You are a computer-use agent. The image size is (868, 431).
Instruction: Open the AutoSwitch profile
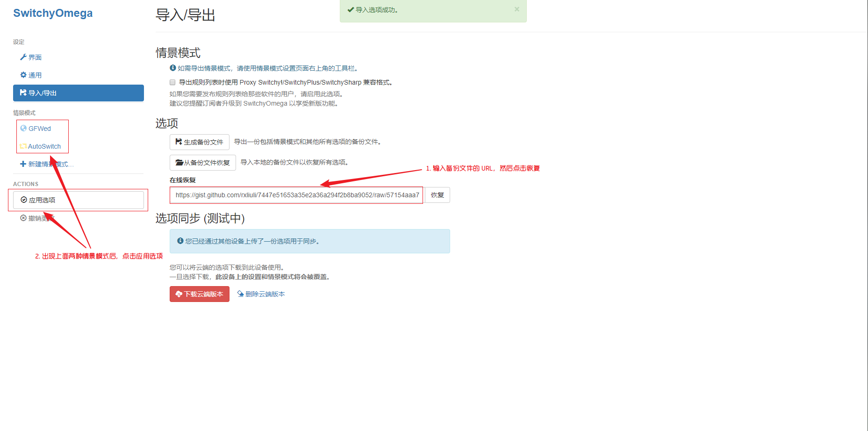44,146
